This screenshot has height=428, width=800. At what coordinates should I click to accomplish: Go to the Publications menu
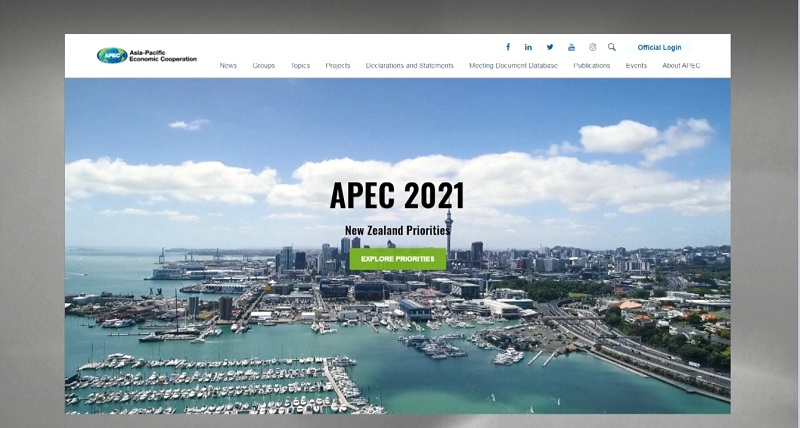click(x=592, y=66)
